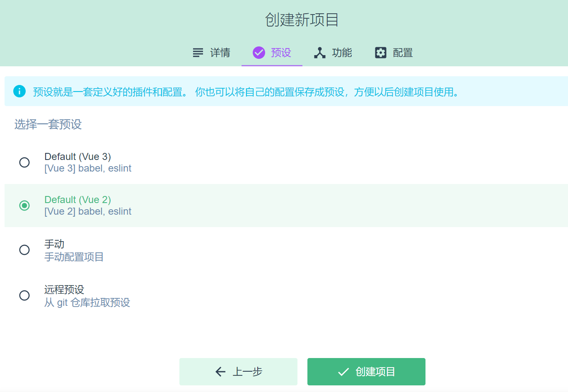This screenshot has width=568, height=392.
Task: Click the purple check icon beside 预设
Action: pos(259,53)
